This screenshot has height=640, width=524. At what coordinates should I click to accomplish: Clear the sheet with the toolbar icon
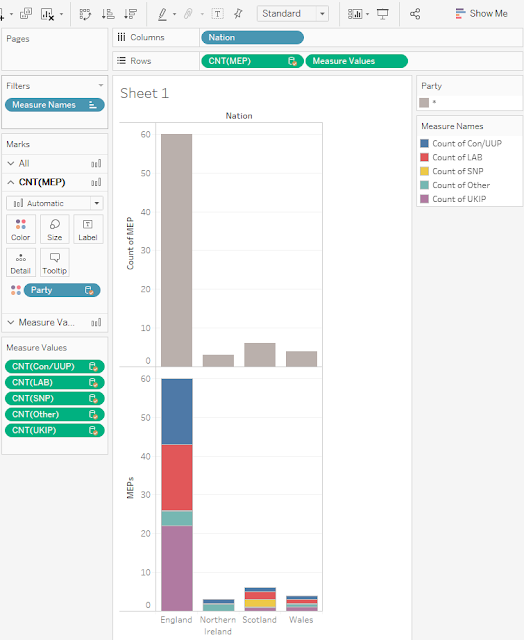click(47, 14)
